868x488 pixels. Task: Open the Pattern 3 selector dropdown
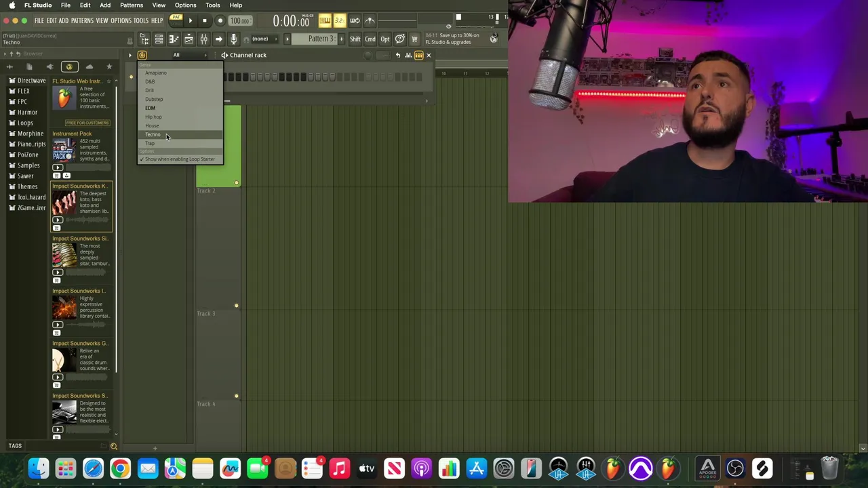point(315,39)
